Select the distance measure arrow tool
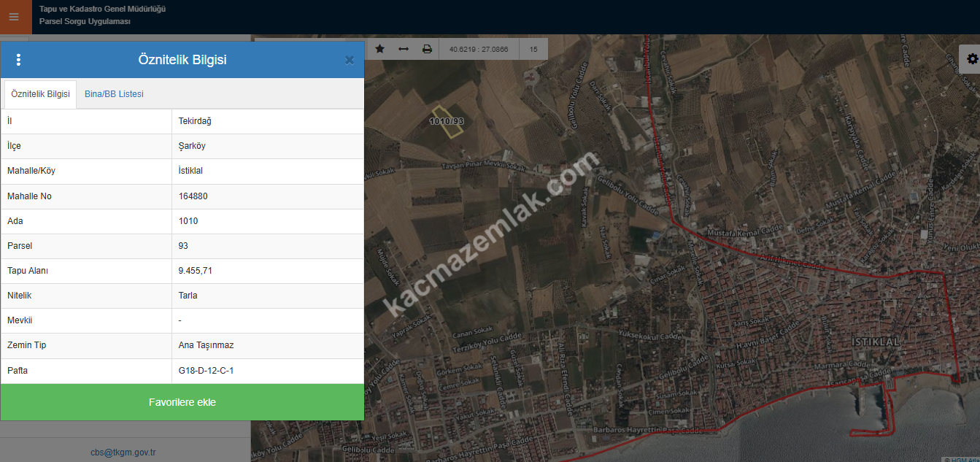The image size is (980, 462). point(403,49)
